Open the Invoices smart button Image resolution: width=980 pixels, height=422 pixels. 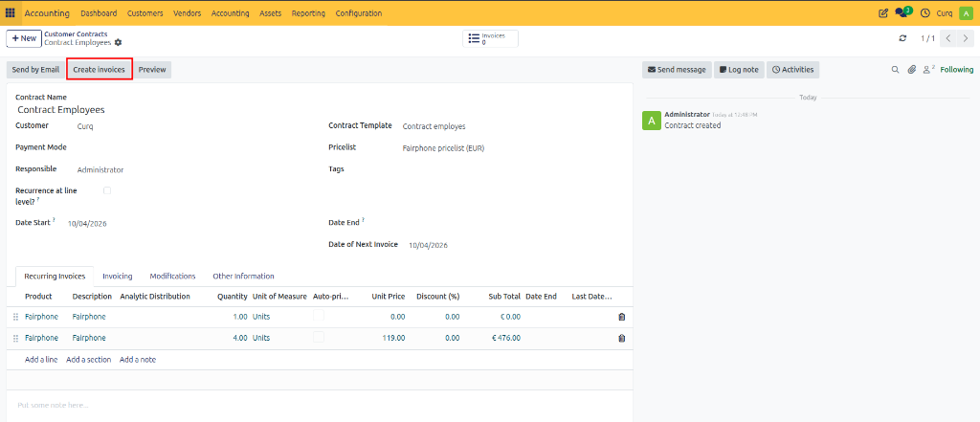click(490, 39)
